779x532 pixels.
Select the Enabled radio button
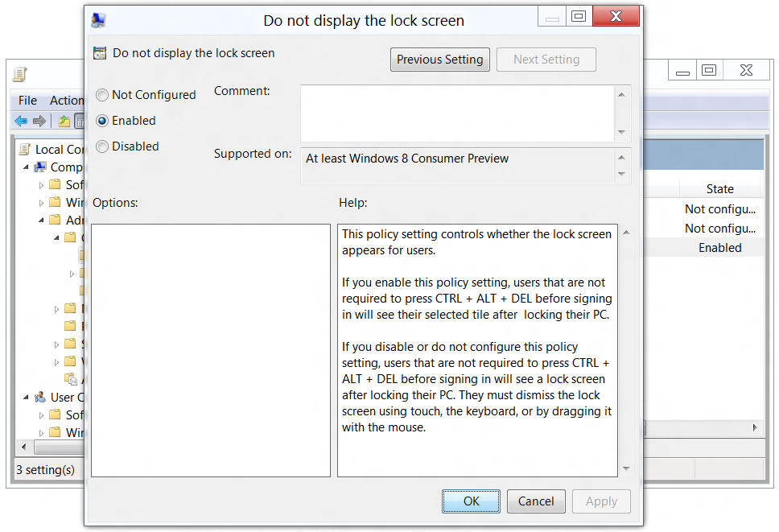[x=102, y=121]
